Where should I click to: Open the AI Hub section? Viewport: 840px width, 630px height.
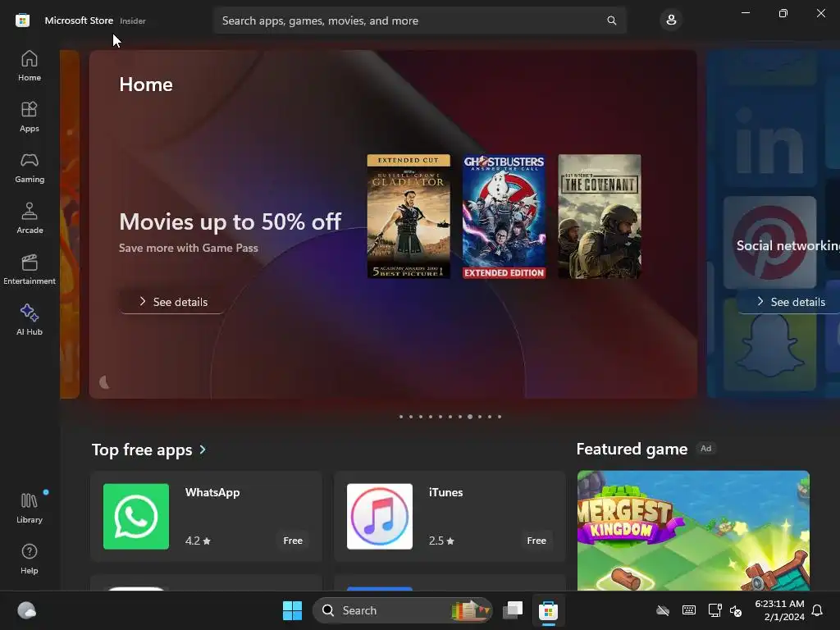pos(30,320)
